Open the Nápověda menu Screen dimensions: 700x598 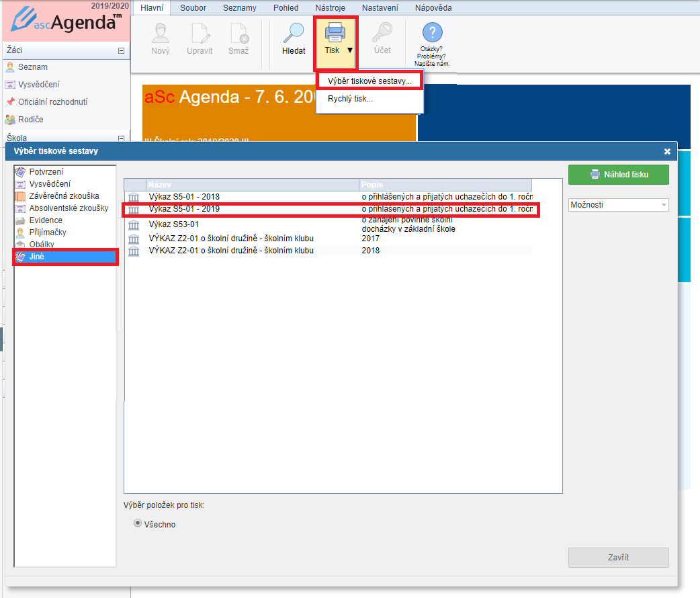(433, 7)
